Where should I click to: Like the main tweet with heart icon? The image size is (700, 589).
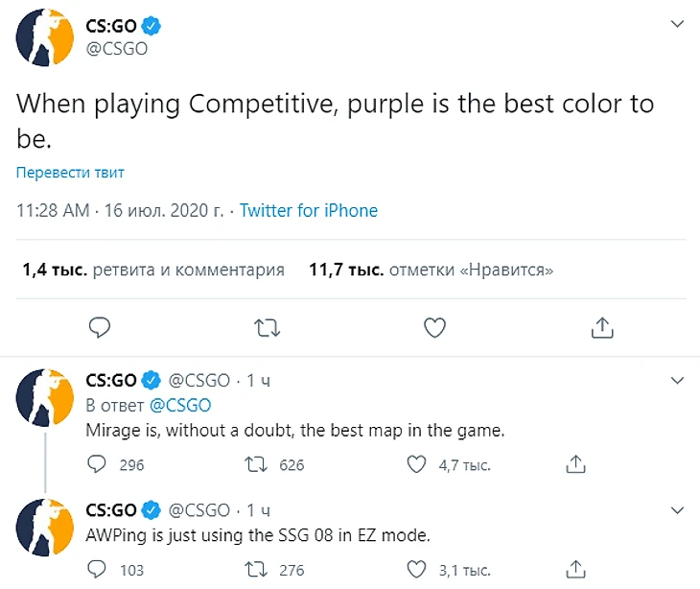coord(435,328)
